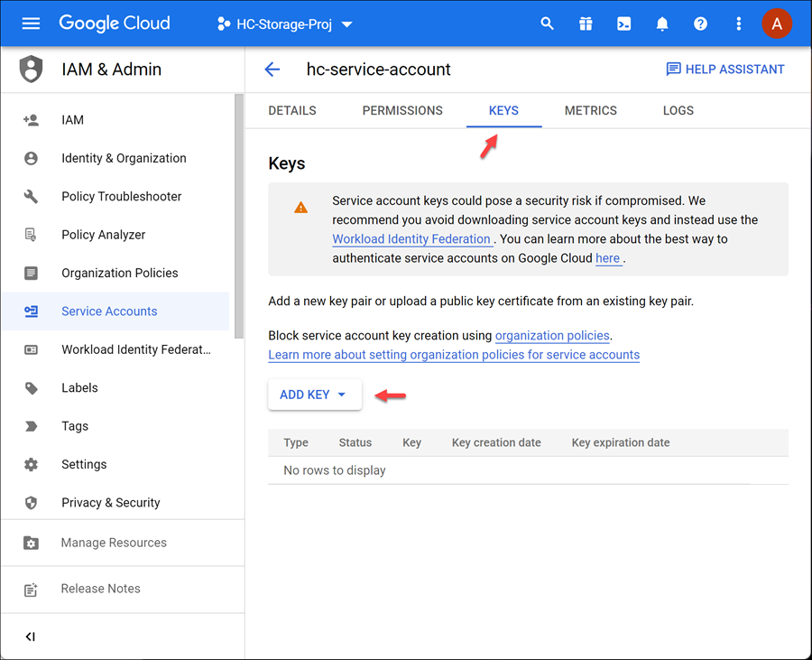Open Tags in the sidebar
The height and width of the screenshot is (660, 812).
point(115,426)
